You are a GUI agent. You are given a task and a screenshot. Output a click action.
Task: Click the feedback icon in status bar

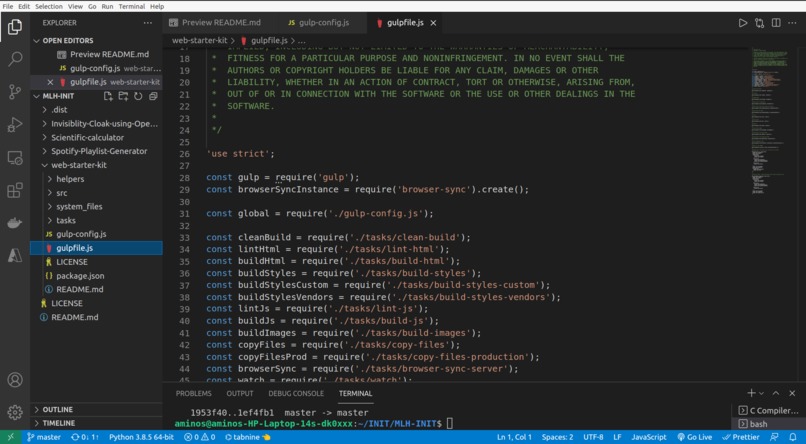pos(774,437)
